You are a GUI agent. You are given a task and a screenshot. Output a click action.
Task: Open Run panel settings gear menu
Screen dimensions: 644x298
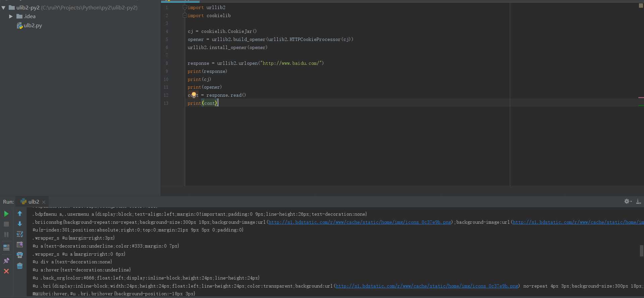pos(627,201)
